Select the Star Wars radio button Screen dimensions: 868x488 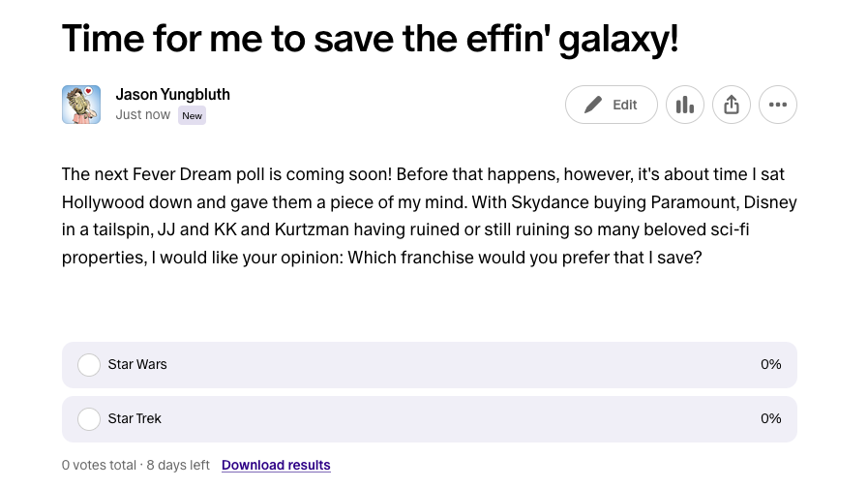point(89,365)
